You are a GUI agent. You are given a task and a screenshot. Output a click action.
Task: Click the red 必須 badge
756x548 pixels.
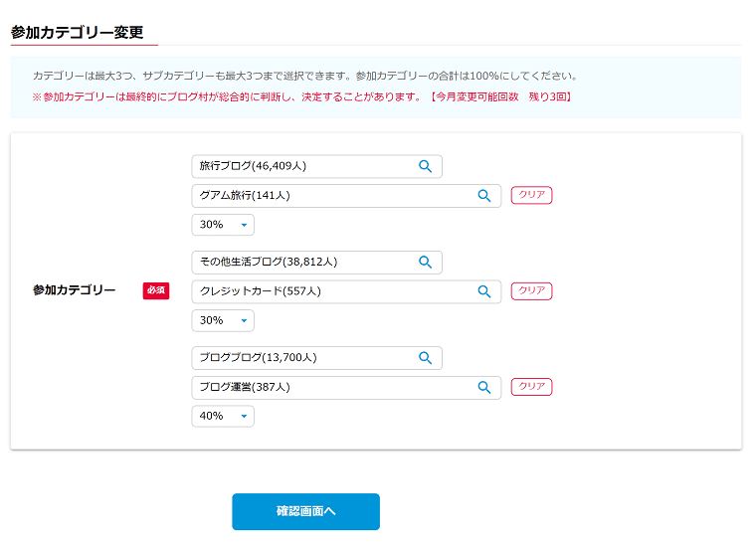pos(156,290)
